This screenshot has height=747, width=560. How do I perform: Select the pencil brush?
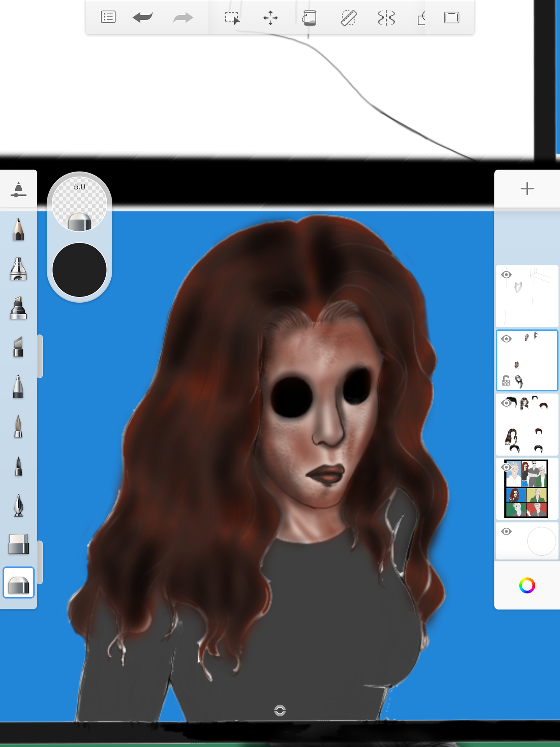click(x=18, y=230)
